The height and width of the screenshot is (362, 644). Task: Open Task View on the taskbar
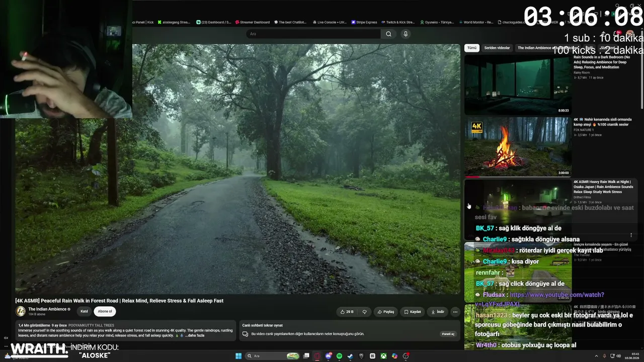[306, 356]
